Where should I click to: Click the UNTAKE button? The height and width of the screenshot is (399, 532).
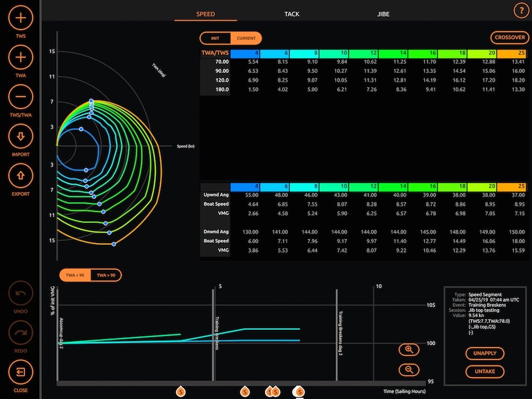[485, 371]
